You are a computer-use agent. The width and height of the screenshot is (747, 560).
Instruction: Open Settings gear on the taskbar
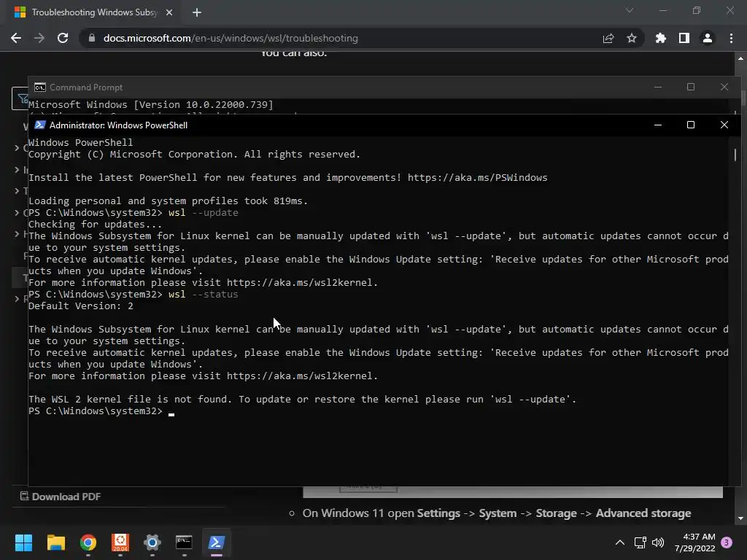click(x=152, y=542)
